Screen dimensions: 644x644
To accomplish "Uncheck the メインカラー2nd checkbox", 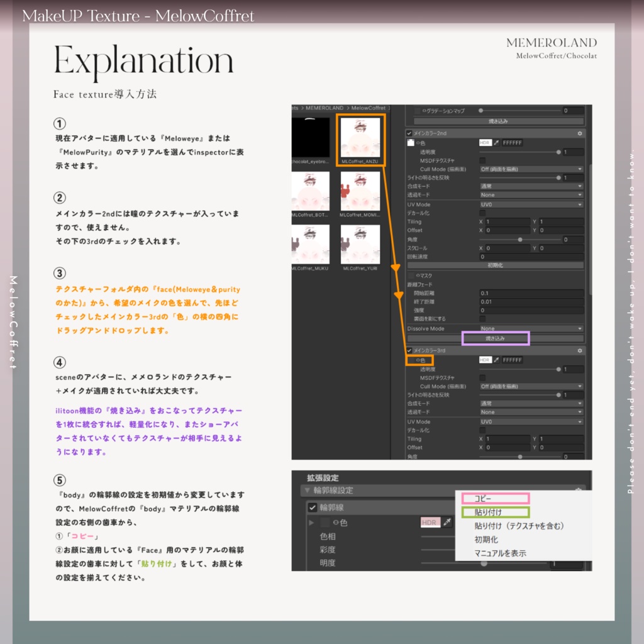I will (x=409, y=133).
